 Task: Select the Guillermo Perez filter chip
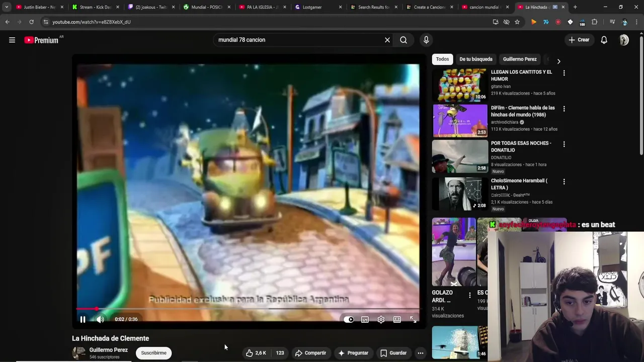click(x=520, y=59)
